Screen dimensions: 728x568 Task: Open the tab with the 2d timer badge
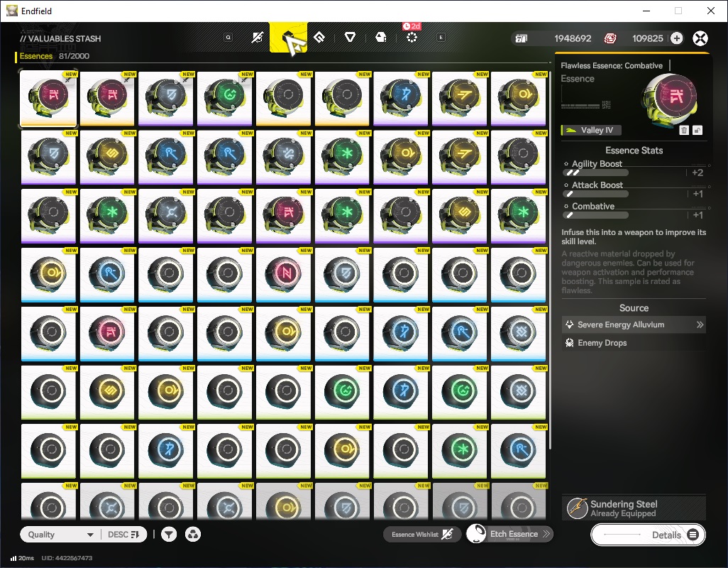point(412,37)
